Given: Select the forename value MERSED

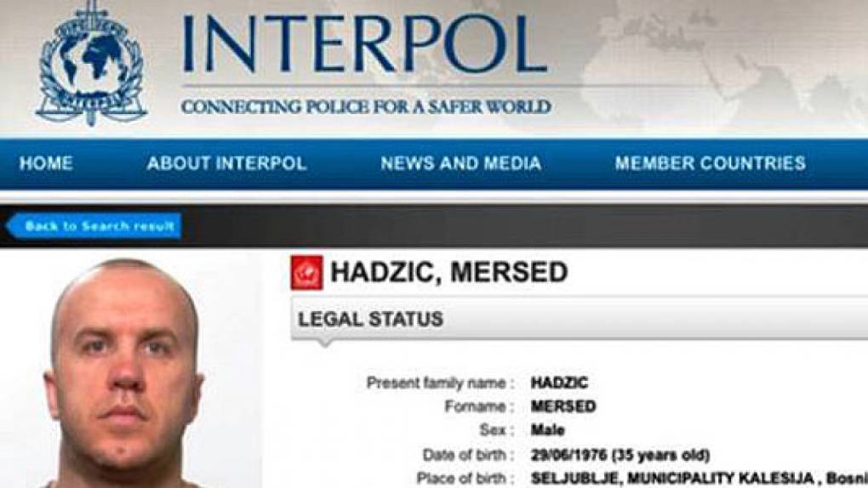Looking at the screenshot, I should click(x=563, y=406).
